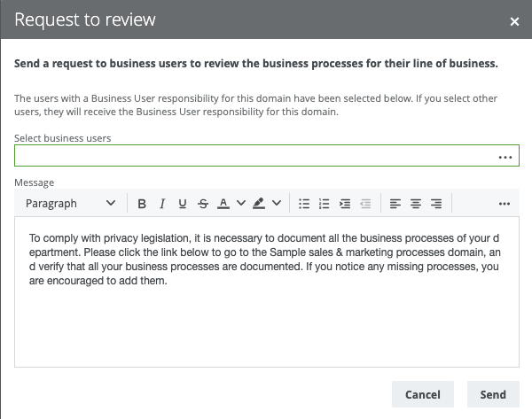
Task: Toggle bold formatting in message toolbar
Action: pyautogui.click(x=142, y=204)
